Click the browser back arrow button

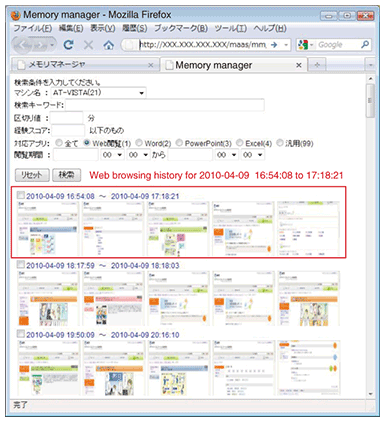24,45
